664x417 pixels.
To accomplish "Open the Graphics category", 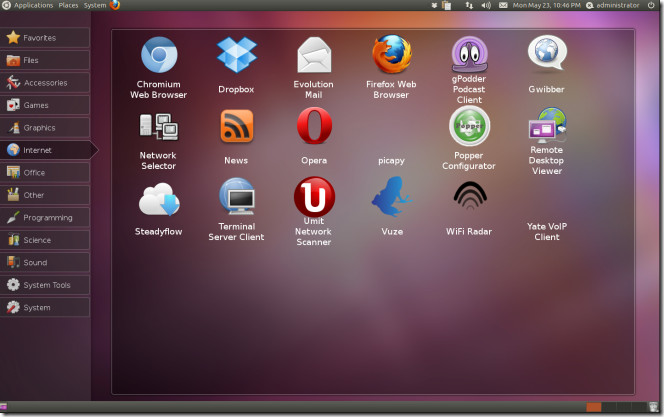I will tap(45, 127).
